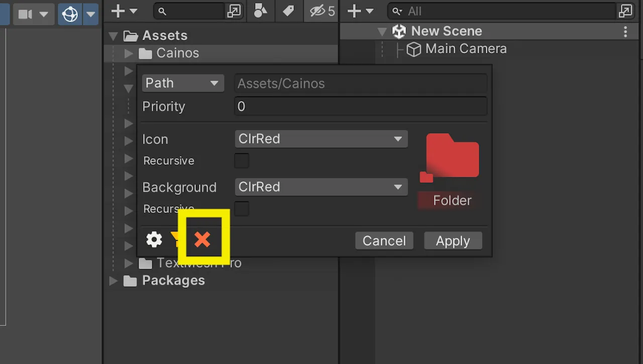Viewport: 643px width, 364px height.
Task: Open the Icon ClrRed dropdown
Action: point(321,139)
